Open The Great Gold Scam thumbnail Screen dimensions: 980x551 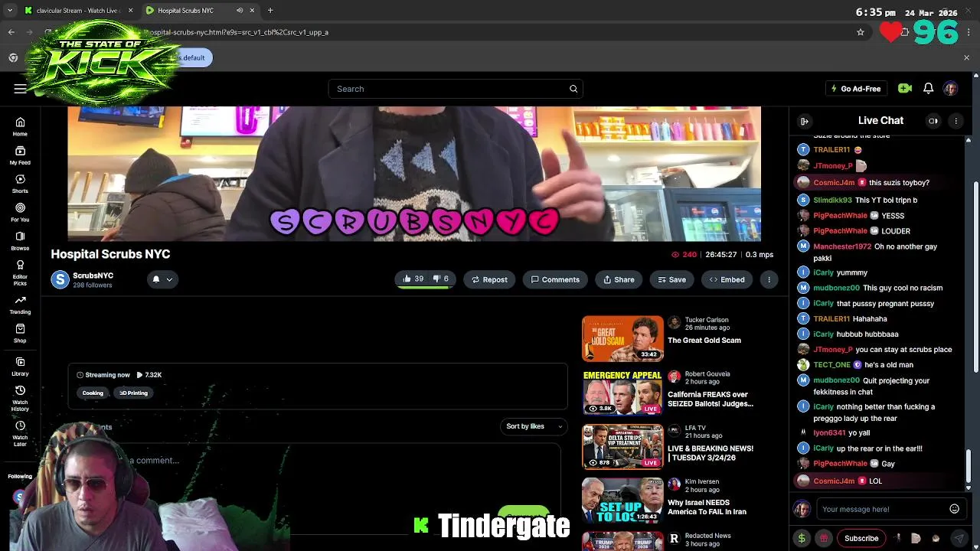click(x=622, y=338)
